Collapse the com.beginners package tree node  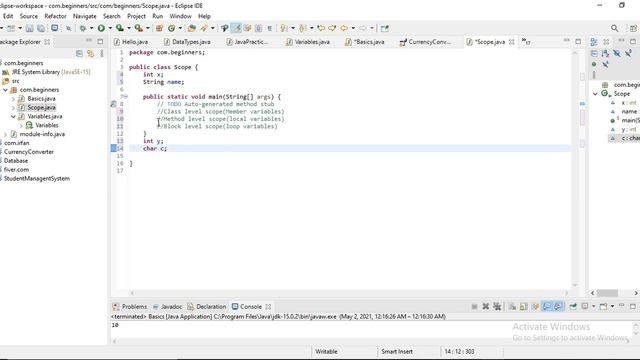(6, 90)
